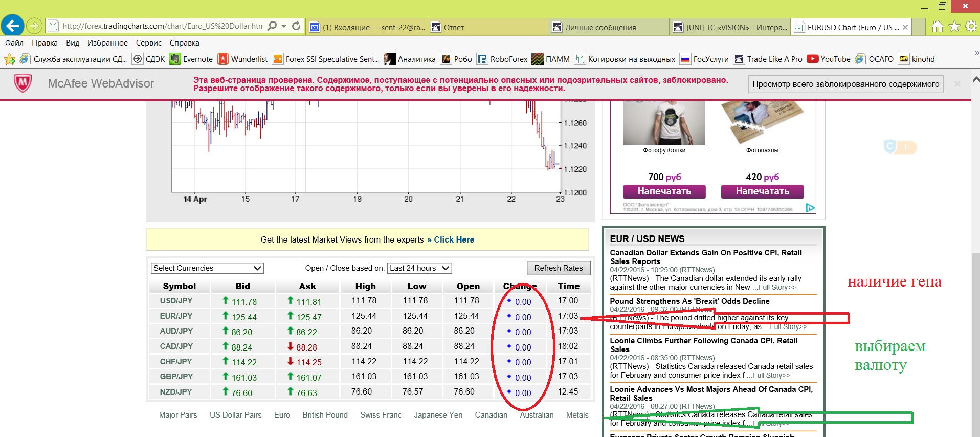Expand the Select Currencies dropdown

coord(207,268)
